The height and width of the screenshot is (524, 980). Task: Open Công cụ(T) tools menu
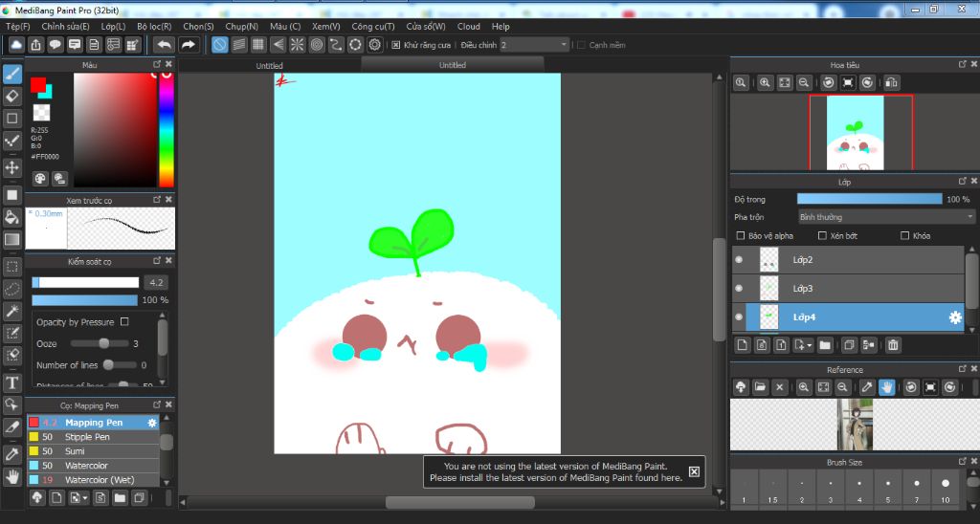pos(373,26)
